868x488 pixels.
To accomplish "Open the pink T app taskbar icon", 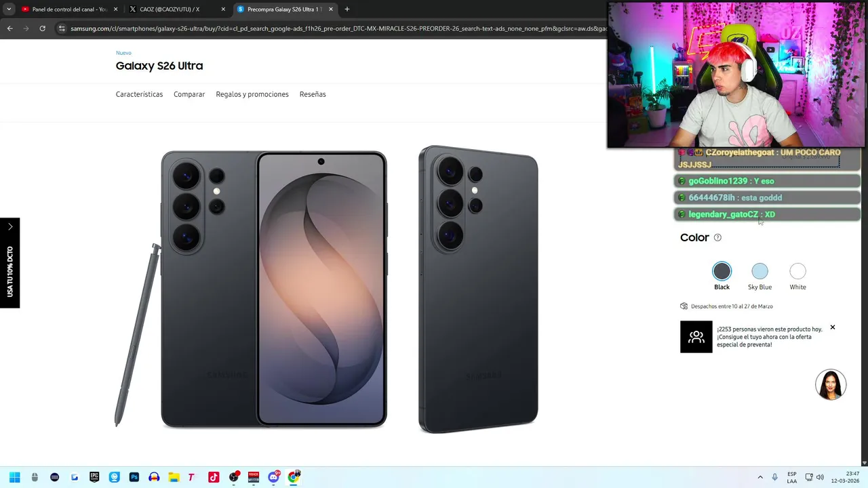I will (x=192, y=477).
